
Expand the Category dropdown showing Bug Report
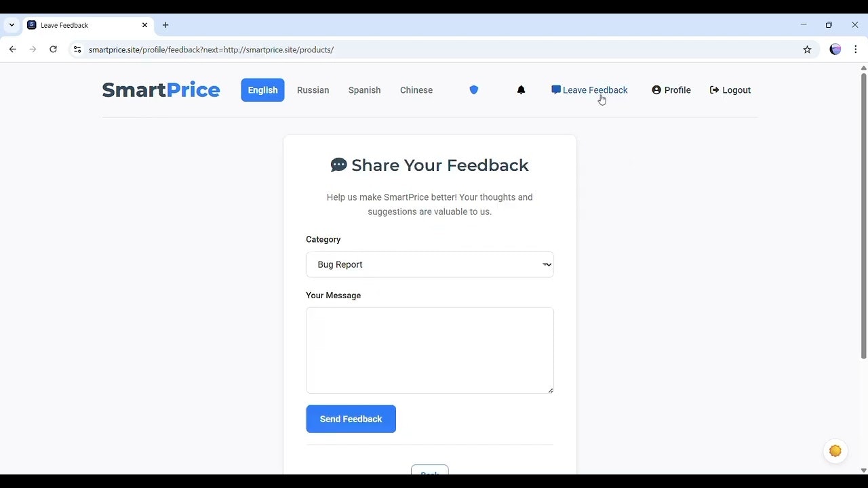(430, 264)
